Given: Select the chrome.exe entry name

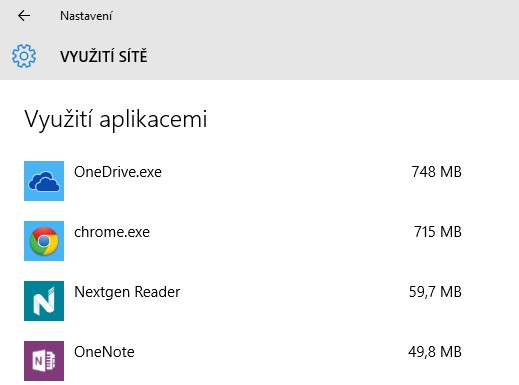Looking at the screenshot, I should [x=112, y=232].
